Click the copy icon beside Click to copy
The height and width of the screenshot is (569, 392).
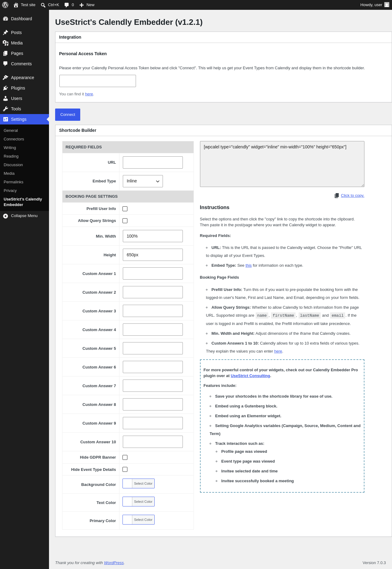coord(337,196)
